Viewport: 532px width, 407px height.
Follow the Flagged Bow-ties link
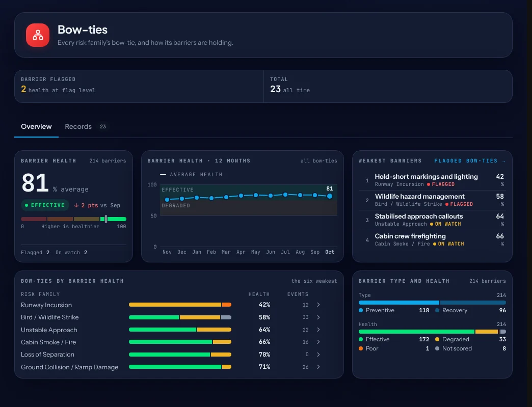pos(470,161)
